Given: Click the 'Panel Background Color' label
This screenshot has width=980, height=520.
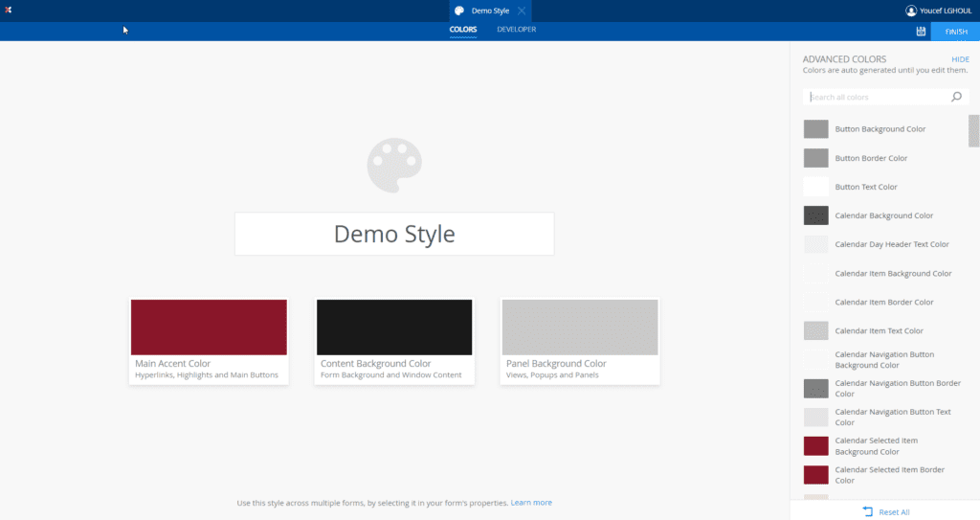Looking at the screenshot, I should 556,363.
